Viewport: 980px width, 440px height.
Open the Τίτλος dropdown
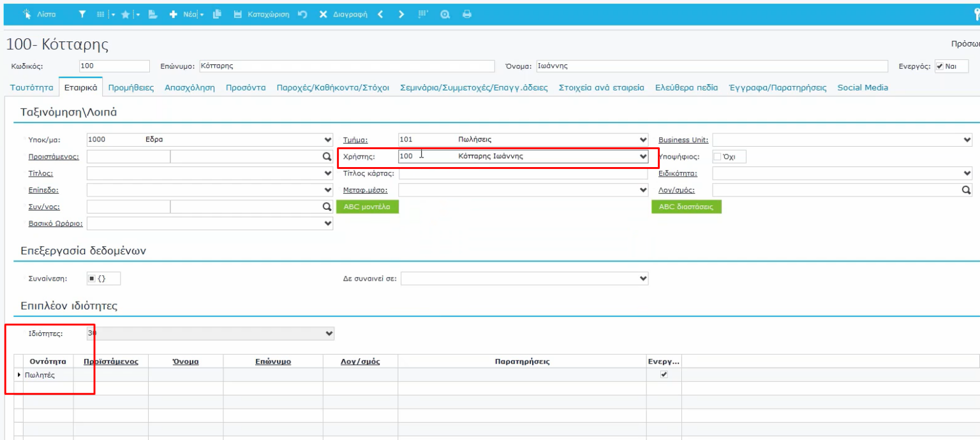tap(328, 173)
